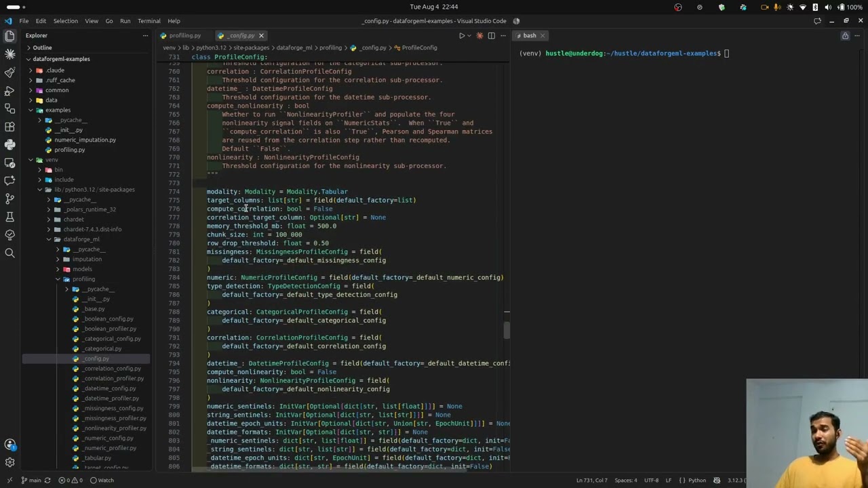
Task: Click the Split Editor icon
Action: click(x=492, y=35)
